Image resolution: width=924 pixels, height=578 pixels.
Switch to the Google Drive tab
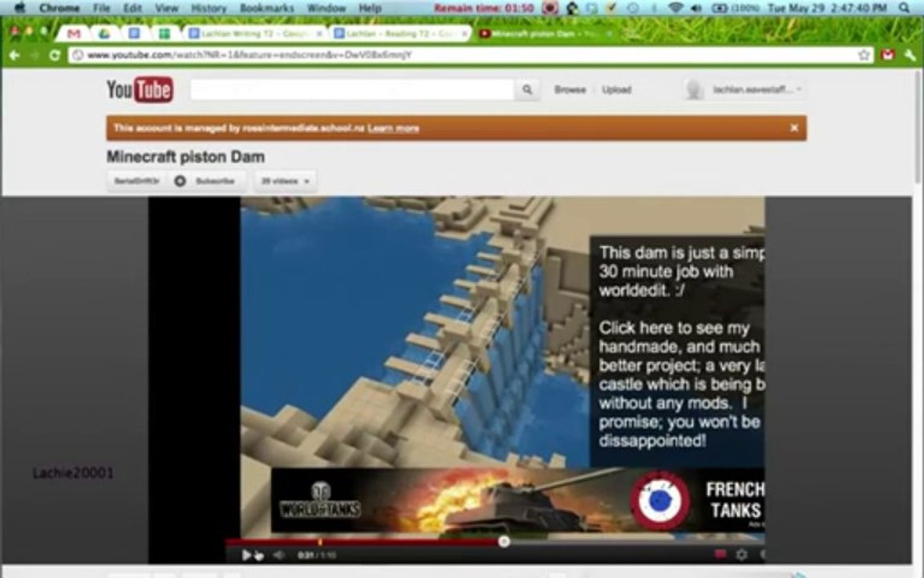104,34
